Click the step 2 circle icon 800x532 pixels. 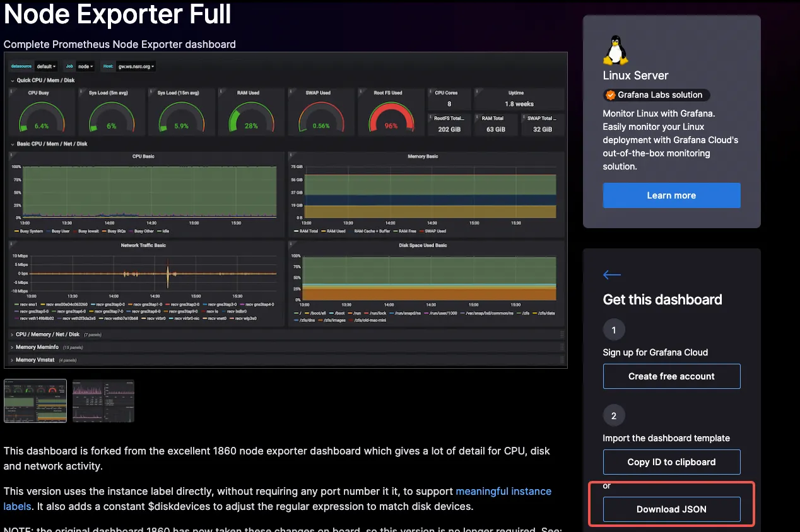[613, 415]
